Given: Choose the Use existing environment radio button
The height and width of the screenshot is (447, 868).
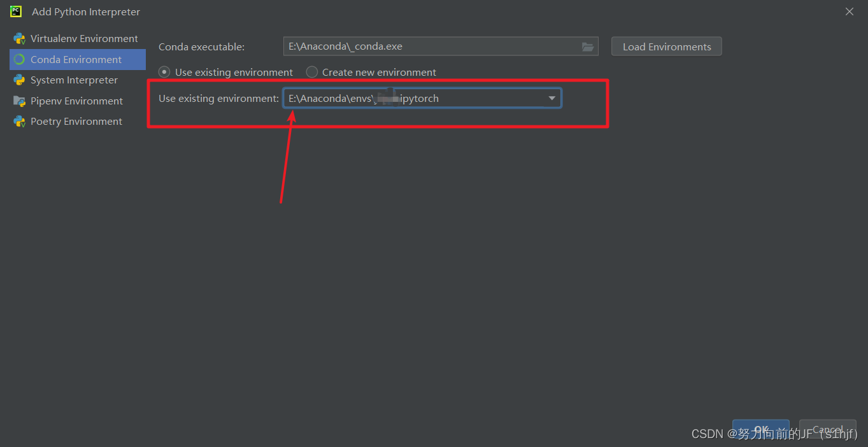Looking at the screenshot, I should (x=164, y=72).
